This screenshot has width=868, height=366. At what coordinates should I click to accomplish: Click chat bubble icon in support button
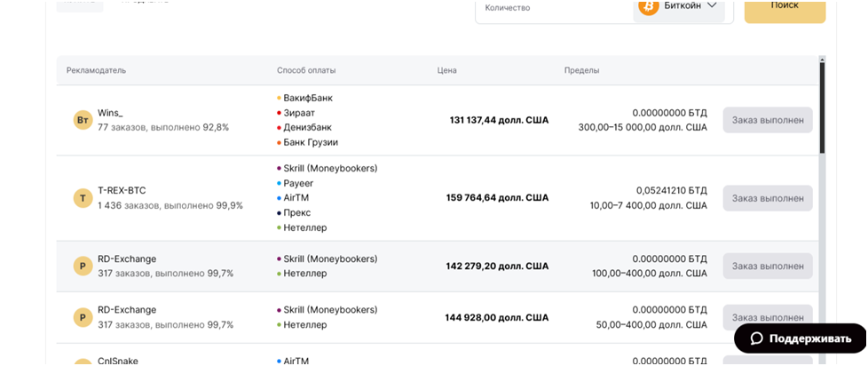(757, 338)
